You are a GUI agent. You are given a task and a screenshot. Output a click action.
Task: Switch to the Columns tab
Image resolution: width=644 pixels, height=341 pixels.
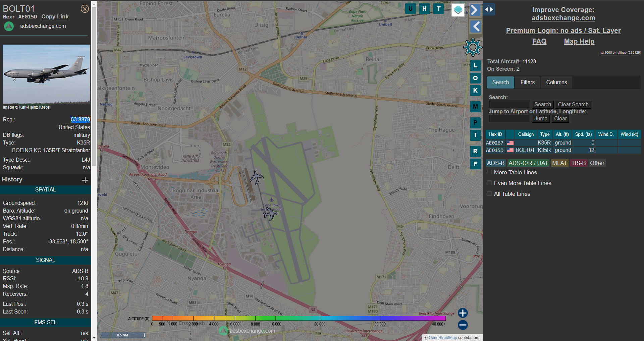tap(556, 82)
